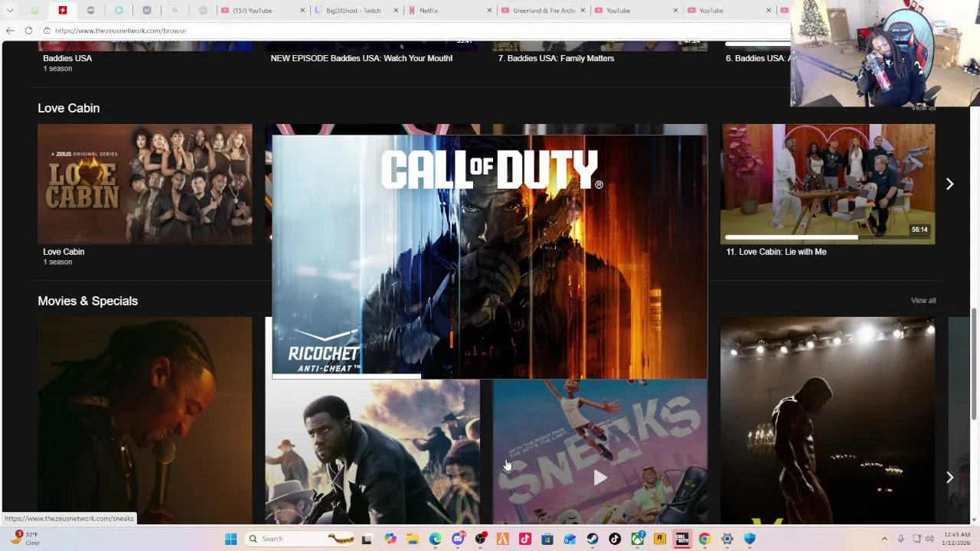Open File Explorer from the taskbar
This screenshot has height=551, width=980.
click(413, 539)
